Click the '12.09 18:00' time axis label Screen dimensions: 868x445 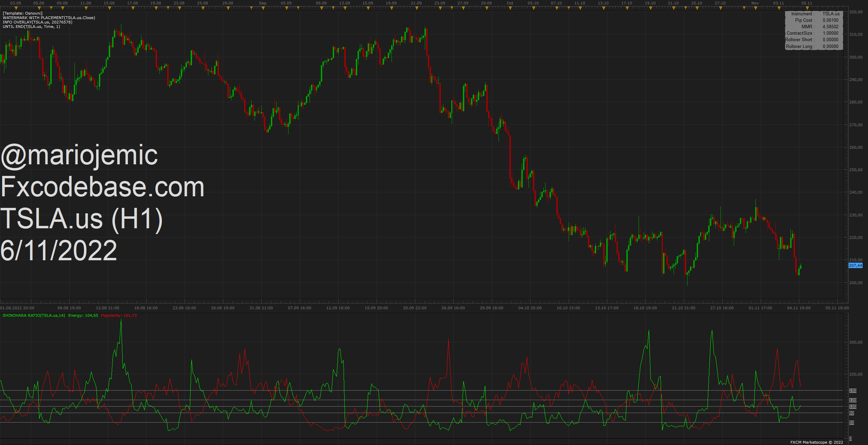click(x=338, y=308)
